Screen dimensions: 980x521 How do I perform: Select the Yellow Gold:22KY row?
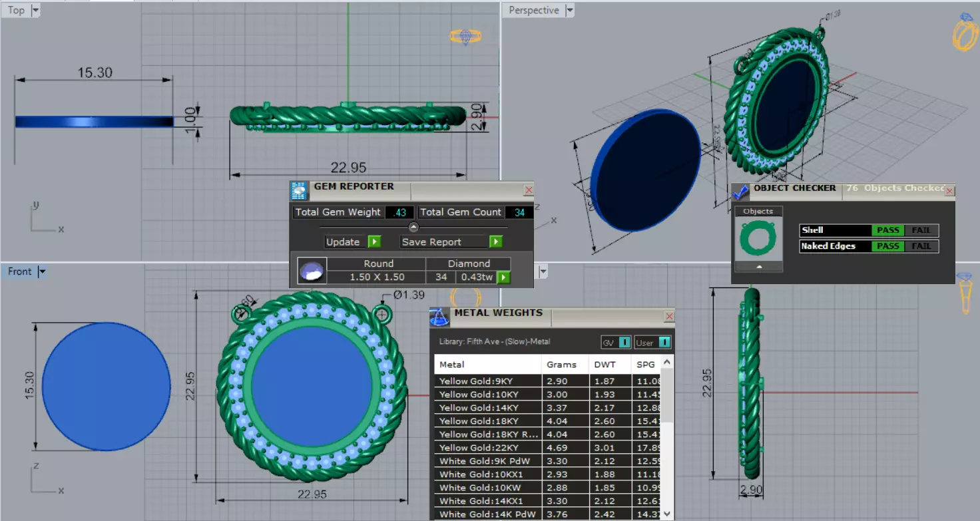click(549, 448)
